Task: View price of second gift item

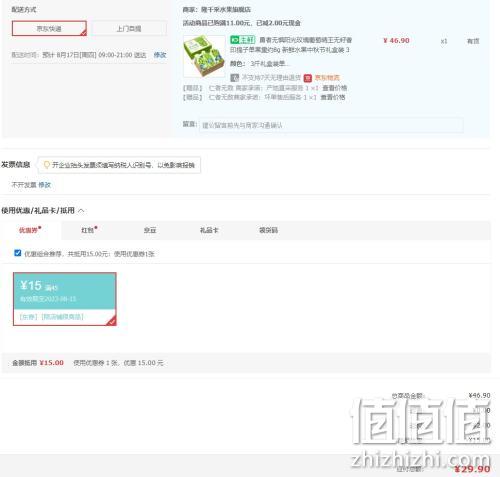Action: (332, 97)
